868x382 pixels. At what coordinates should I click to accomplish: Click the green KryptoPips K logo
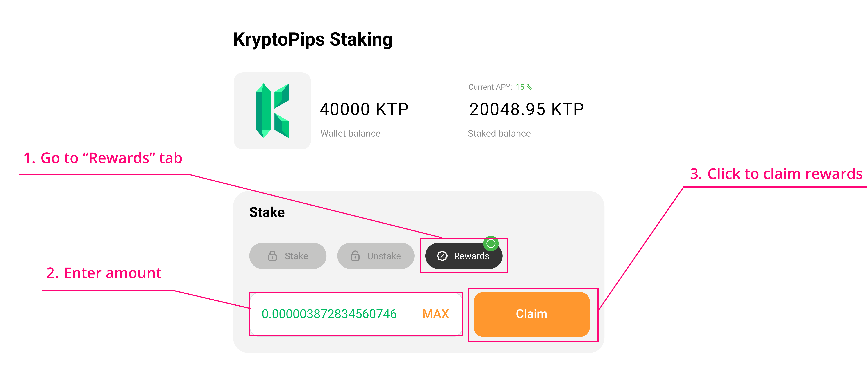272,111
